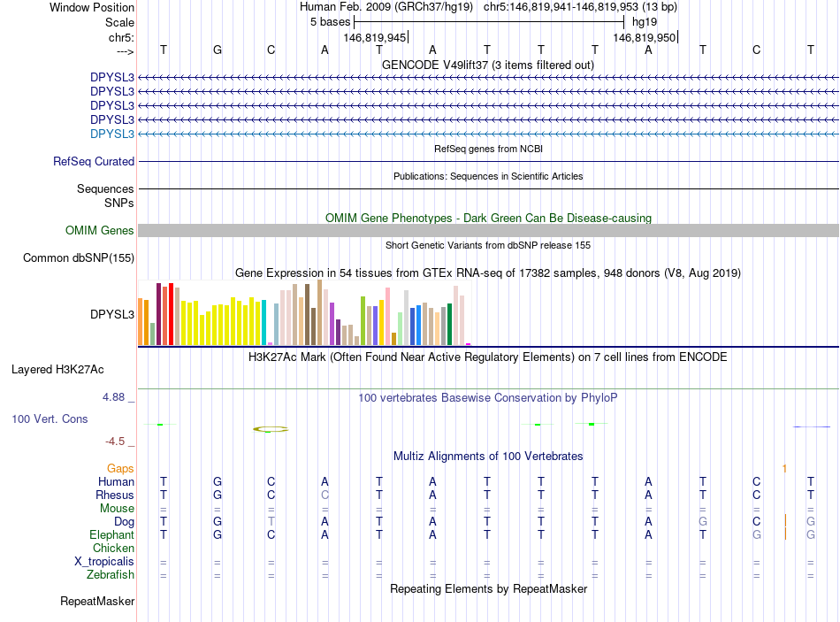Open Repeating Elements by RepeatMasker title
Screen dimensions: 840x622
pos(488,588)
